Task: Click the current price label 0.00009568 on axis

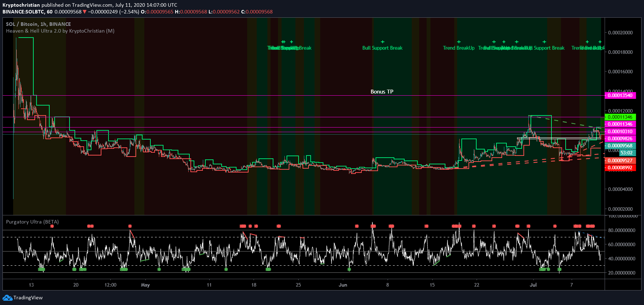Action: [620, 146]
